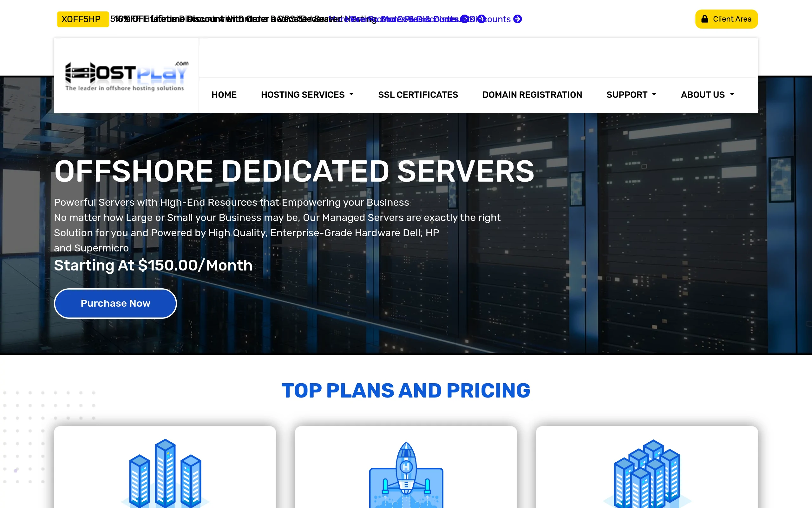Click the three-towers server icon card

[x=165, y=467]
